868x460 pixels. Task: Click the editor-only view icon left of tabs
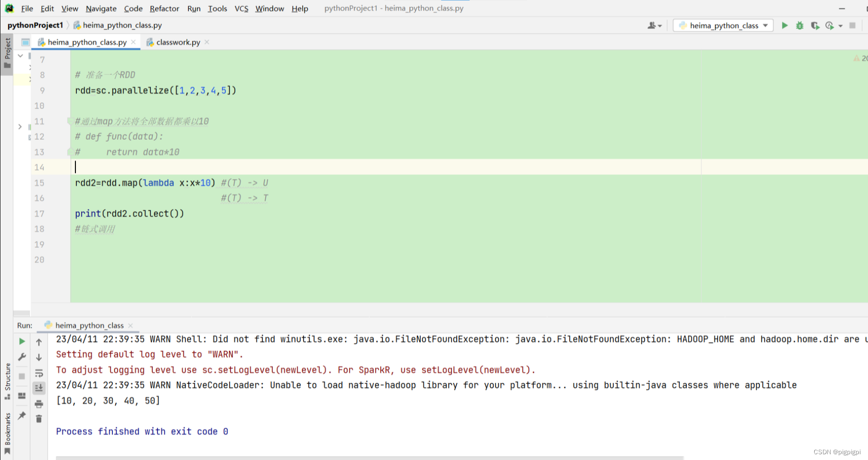pyautogui.click(x=25, y=42)
